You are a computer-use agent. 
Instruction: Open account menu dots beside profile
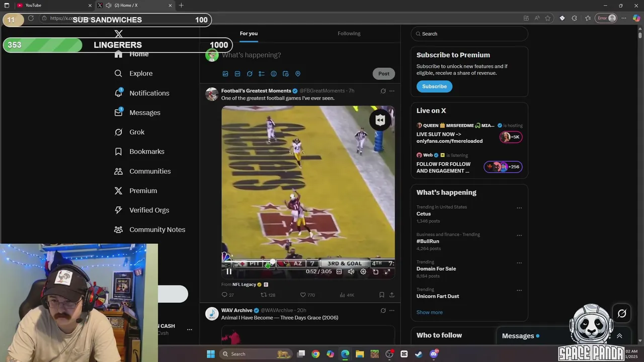(190, 330)
